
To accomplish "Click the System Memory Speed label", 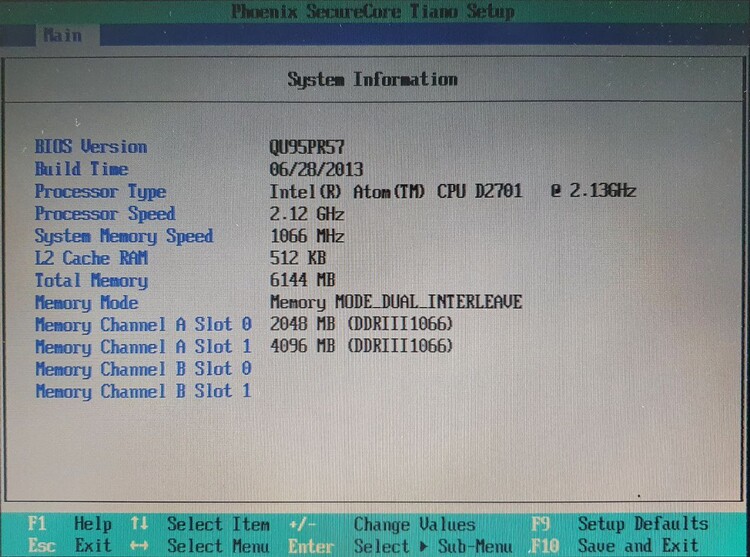I will pos(124,236).
